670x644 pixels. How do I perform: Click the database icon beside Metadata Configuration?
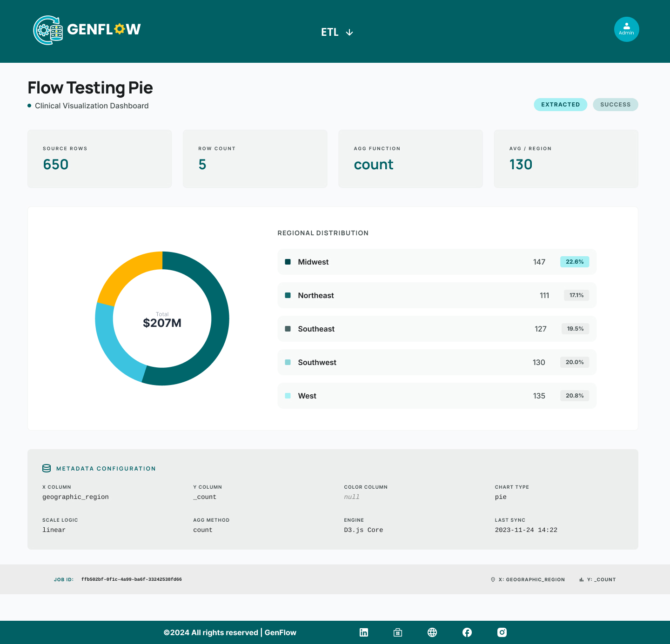point(47,468)
